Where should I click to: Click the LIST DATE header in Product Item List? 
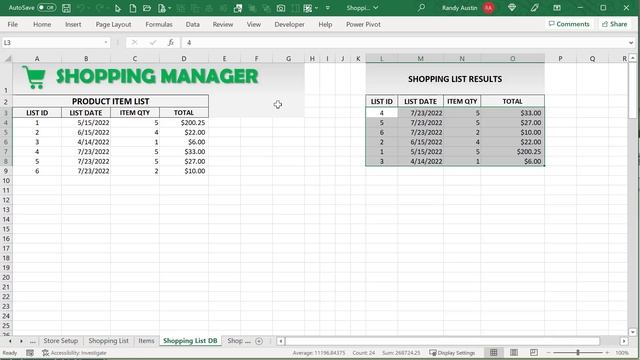[86, 113]
